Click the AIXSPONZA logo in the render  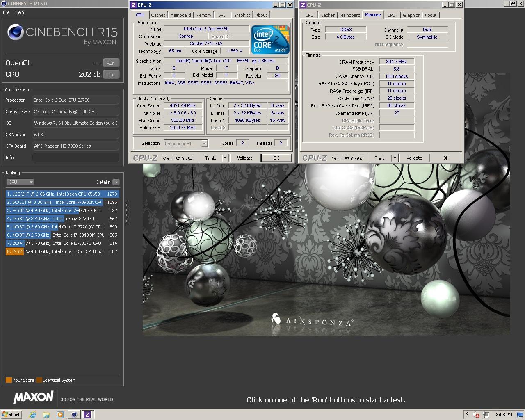(x=312, y=320)
